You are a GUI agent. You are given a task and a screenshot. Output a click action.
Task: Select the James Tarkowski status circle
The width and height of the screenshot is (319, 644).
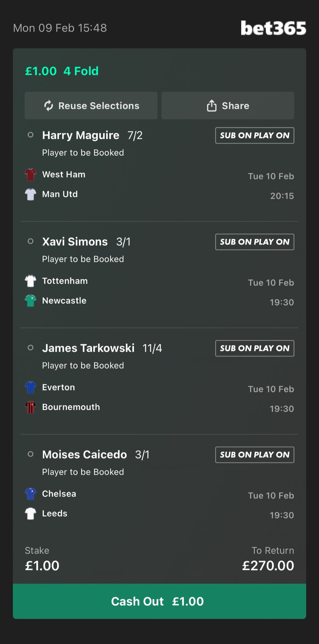click(31, 348)
